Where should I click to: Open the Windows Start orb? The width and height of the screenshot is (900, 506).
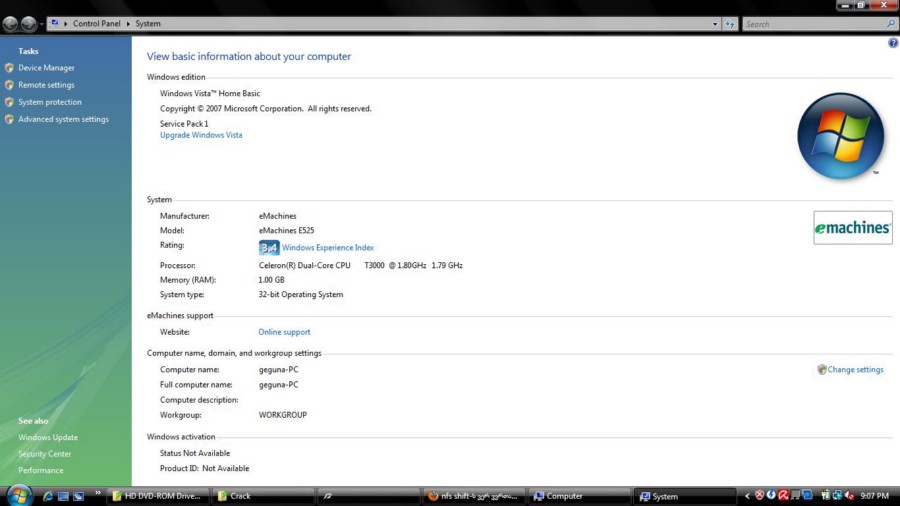[20, 496]
